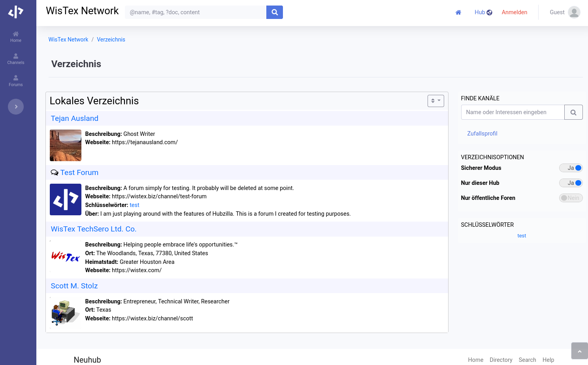
Task: Toggle Sicherer Modus switch
Action: point(571,168)
